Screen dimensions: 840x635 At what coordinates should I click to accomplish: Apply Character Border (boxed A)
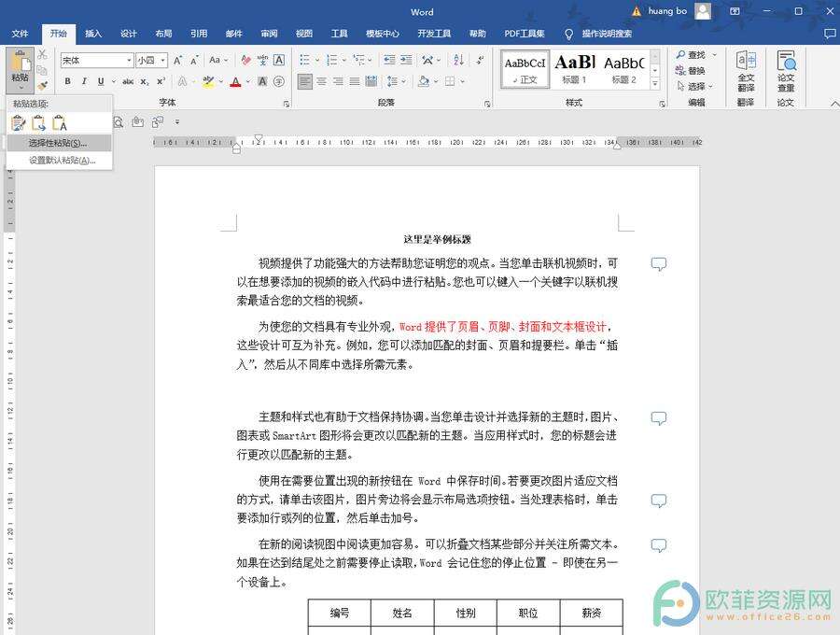(x=279, y=60)
